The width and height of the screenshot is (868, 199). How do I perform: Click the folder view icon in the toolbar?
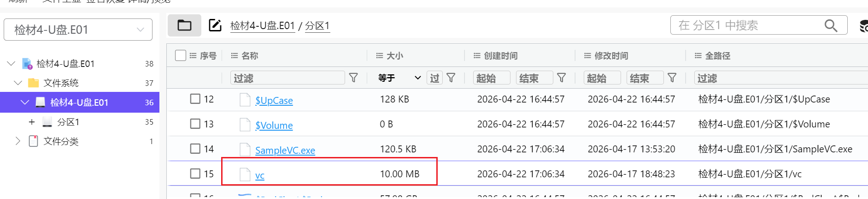click(184, 25)
